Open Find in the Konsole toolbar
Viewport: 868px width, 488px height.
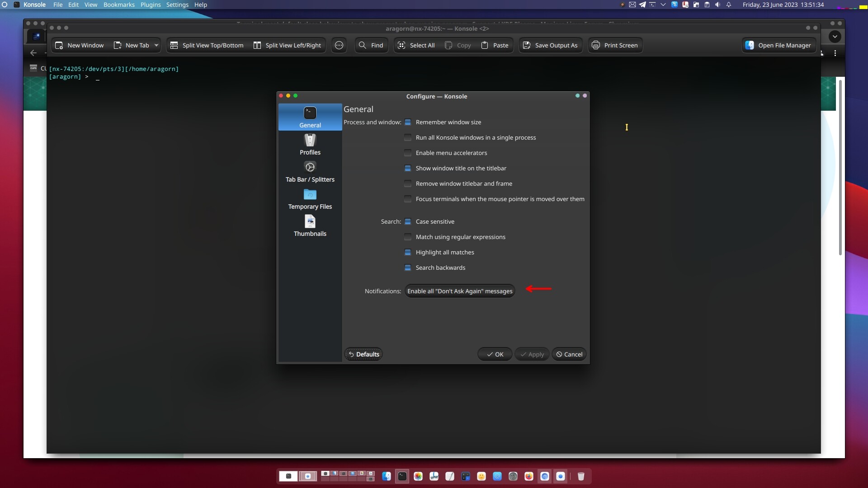pos(371,45)
